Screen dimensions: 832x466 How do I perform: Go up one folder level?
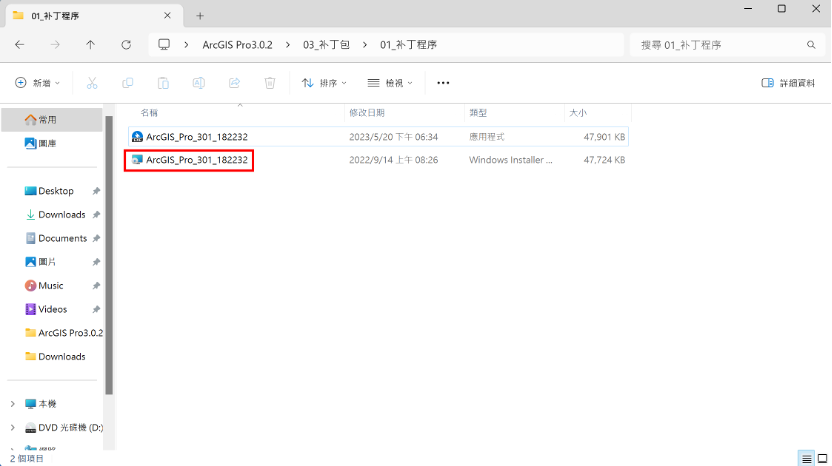coord(91,45)
